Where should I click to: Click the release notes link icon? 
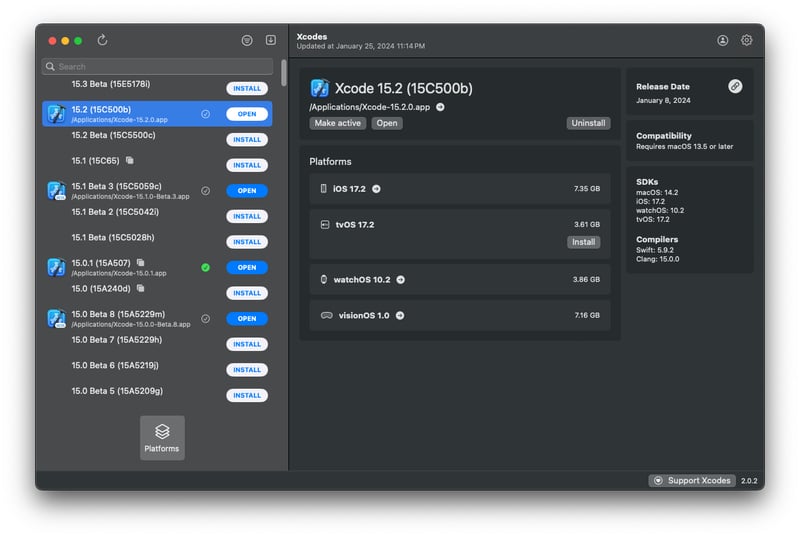tap(735, 86)
